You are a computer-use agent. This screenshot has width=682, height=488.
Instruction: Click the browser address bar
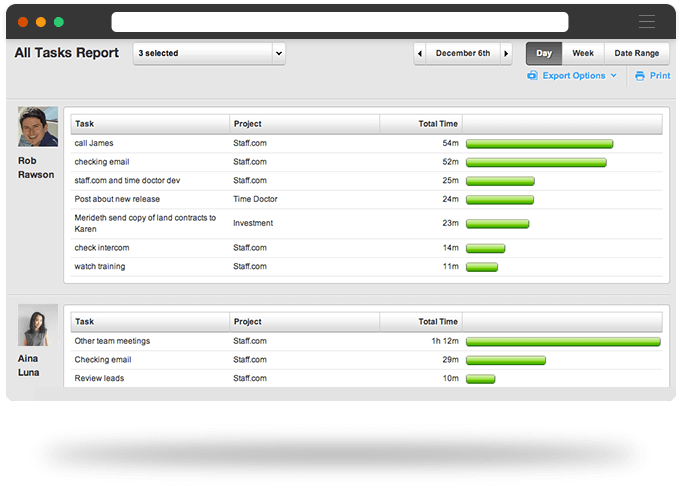point(340,22)
